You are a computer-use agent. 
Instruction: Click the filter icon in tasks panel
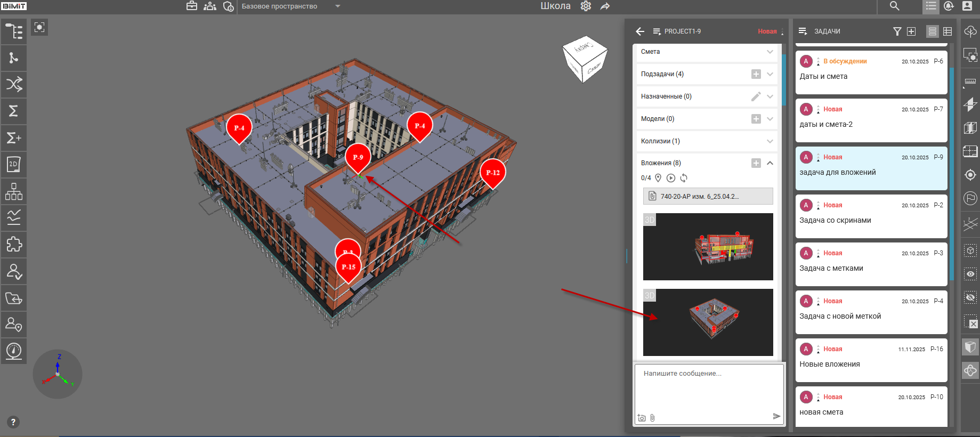pyautogui.click(x=897, y=31)
